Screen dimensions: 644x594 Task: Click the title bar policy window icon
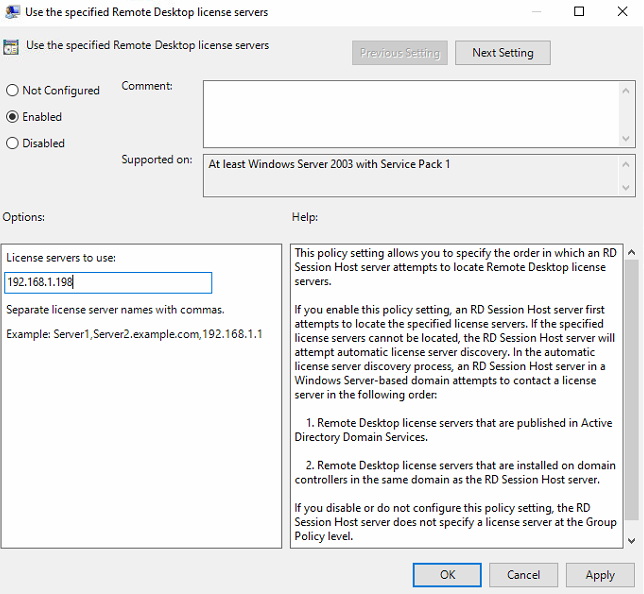coord(12,12)
